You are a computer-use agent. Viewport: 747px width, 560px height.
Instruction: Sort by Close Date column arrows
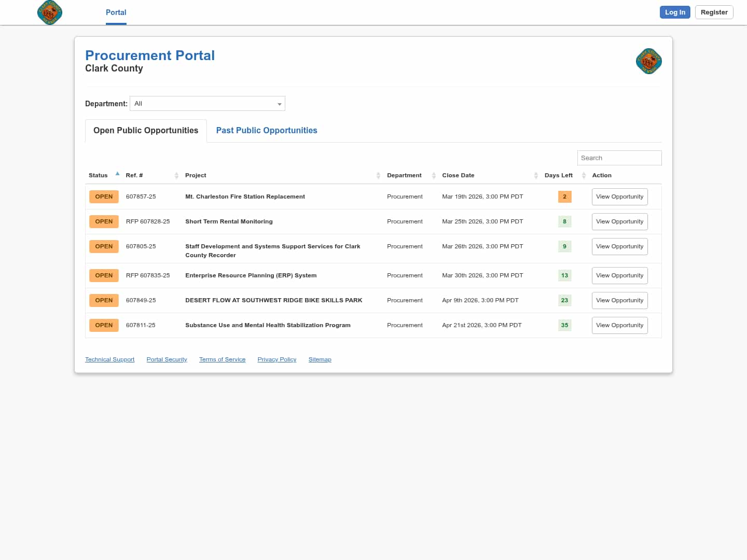(536, 176)
